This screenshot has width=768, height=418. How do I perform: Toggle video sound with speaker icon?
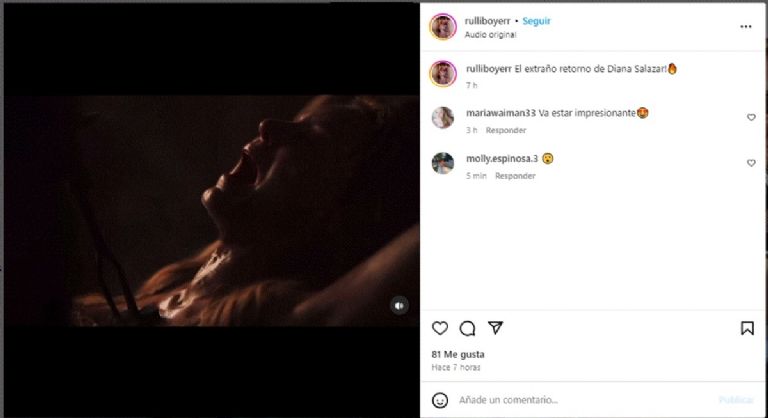click(x=399, y=306)
